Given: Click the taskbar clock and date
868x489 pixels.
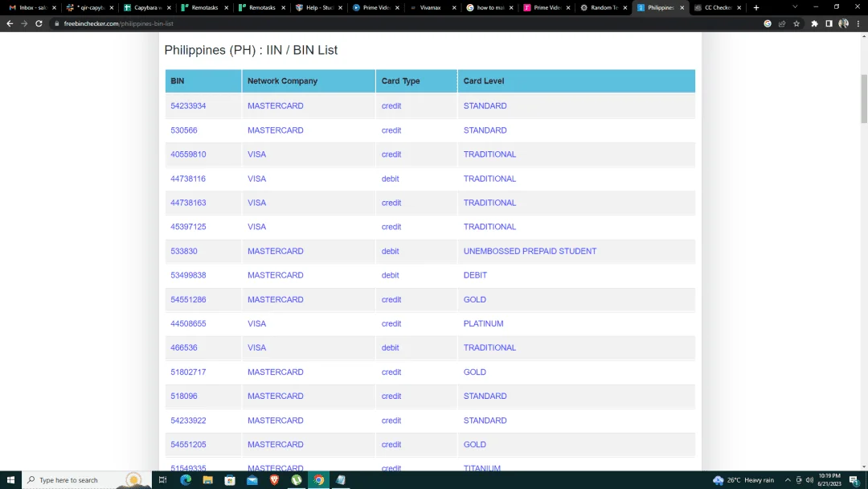Looking at the screenshot, I should pos(829,480).
